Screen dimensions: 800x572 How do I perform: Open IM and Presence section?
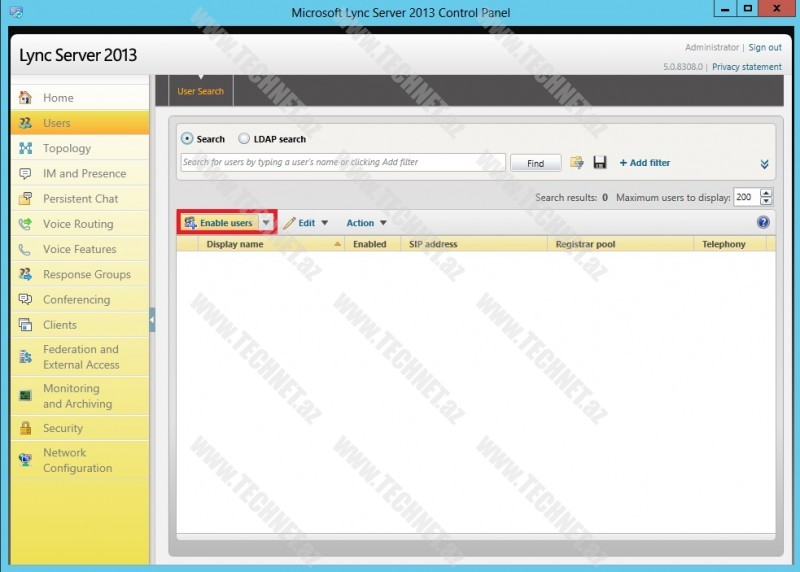click(84, 174)
